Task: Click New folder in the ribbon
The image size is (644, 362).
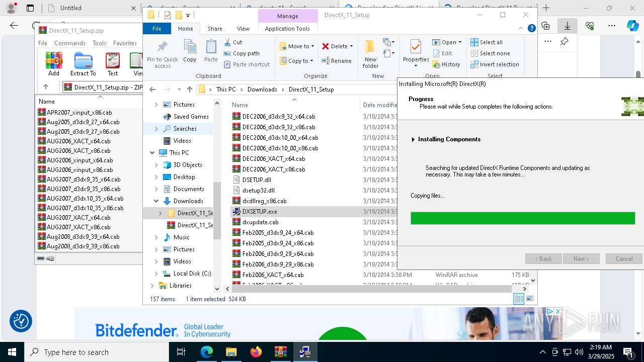Action: pyautogui.click(x=370, y=54)
